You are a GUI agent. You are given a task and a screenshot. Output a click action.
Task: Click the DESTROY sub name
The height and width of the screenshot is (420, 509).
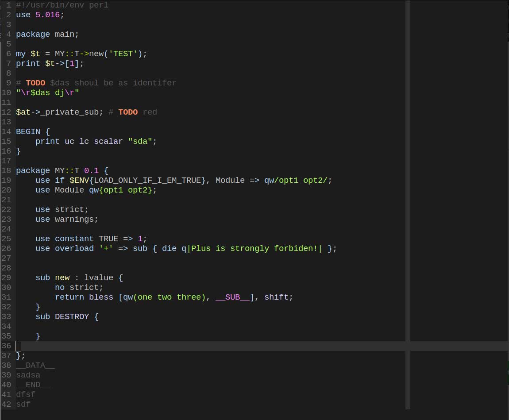pyautogui.click(x=72, y=317)
